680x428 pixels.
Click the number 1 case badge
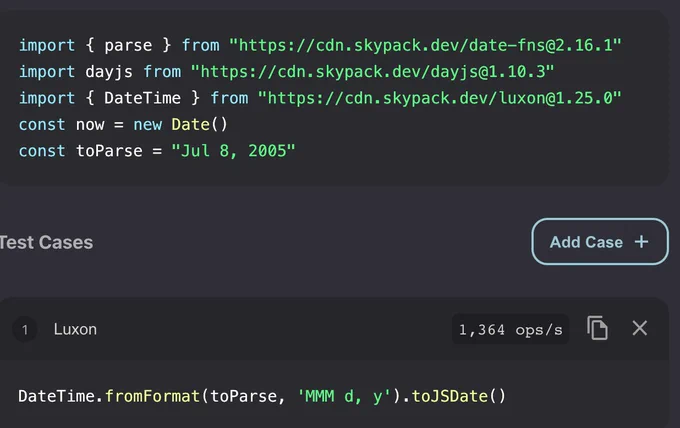coord(25,330)
